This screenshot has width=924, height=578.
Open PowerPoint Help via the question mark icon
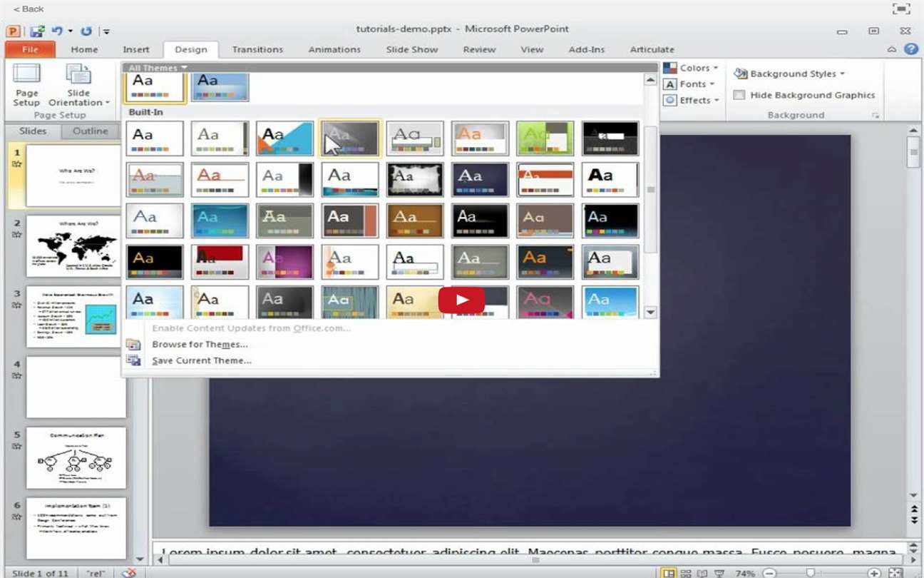(910, 49)
